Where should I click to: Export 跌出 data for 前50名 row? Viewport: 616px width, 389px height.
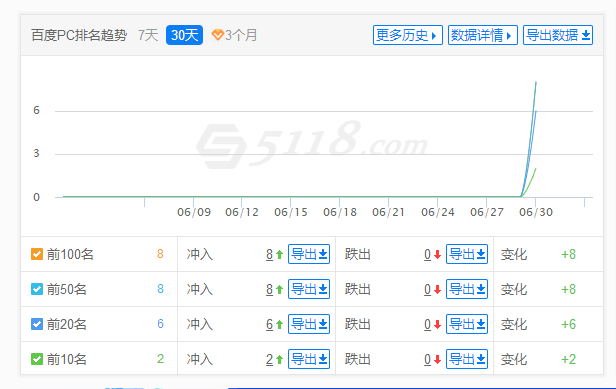pos(467,289)
